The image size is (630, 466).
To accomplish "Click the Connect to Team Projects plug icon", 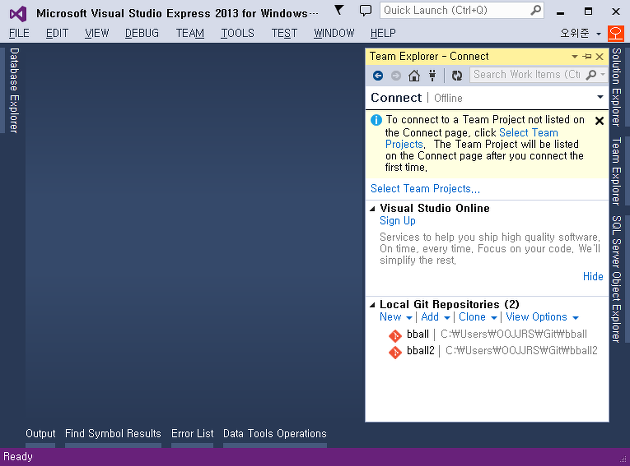I will [432, 76].
